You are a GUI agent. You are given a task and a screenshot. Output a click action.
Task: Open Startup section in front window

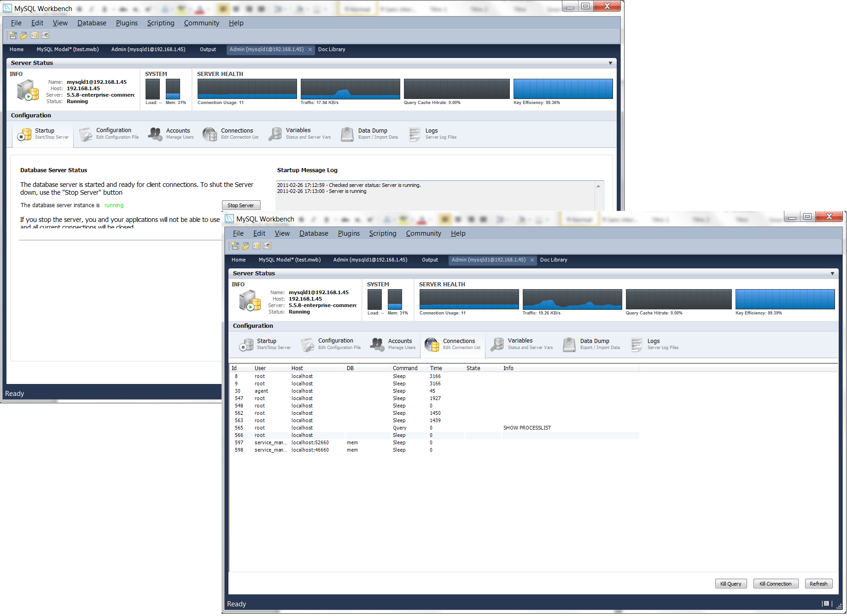265,344
